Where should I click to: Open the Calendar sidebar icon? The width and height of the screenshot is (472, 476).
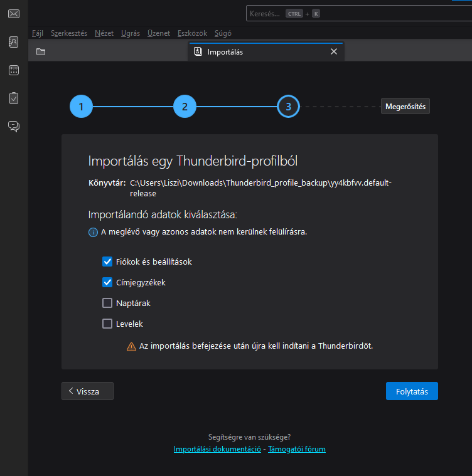(x=14, y=70)
